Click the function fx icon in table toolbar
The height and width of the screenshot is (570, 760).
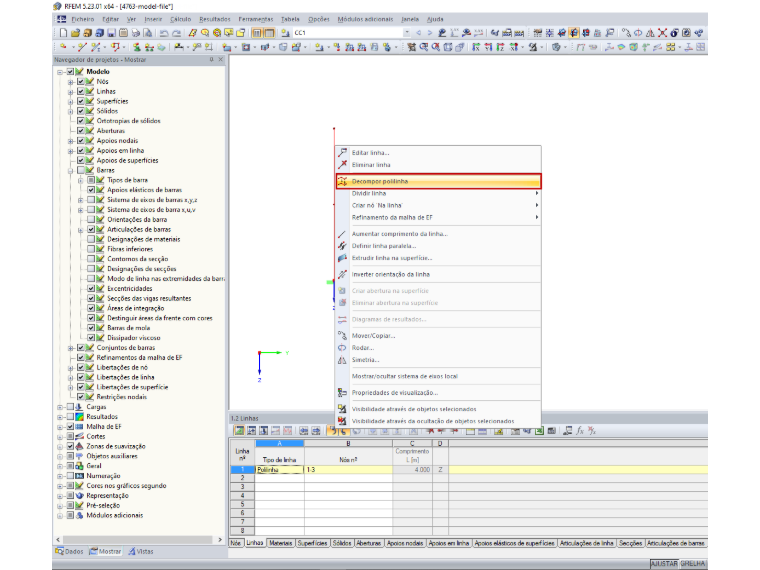click(x=580, y=430)
